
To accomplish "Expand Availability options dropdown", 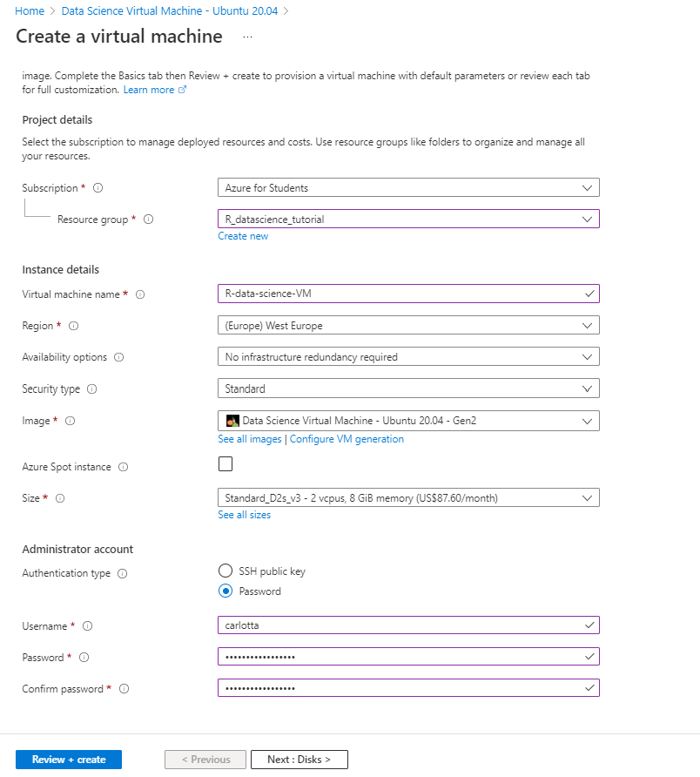I will pos(408,357).
